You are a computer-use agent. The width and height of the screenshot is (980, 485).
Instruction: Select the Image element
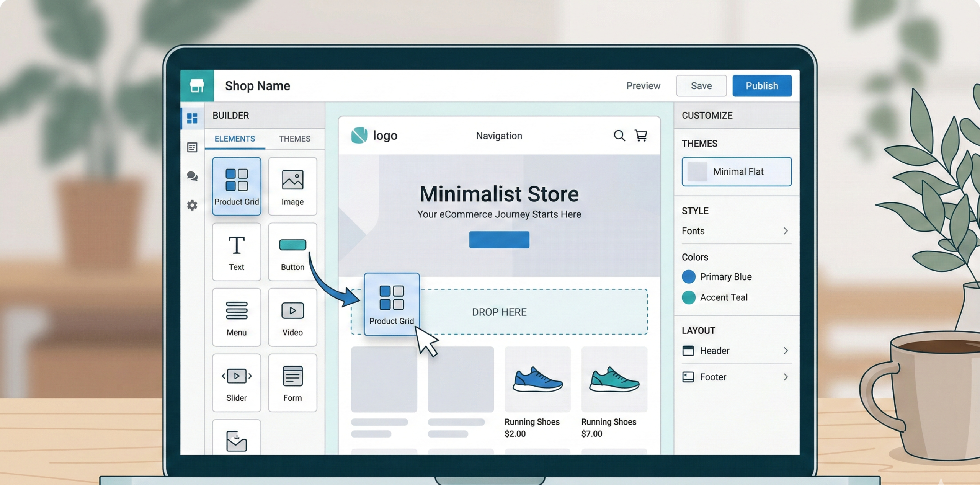292,186
